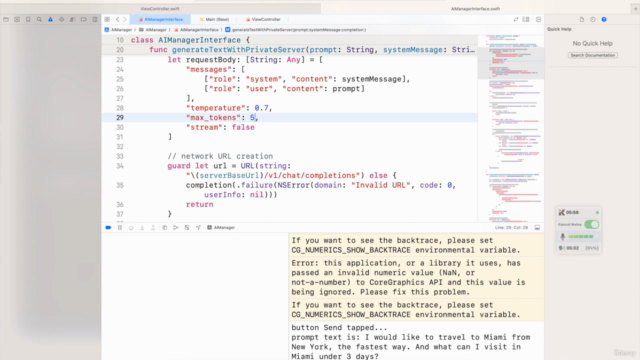
Task: Click the Search Documentation button
Action: [592, 55]
